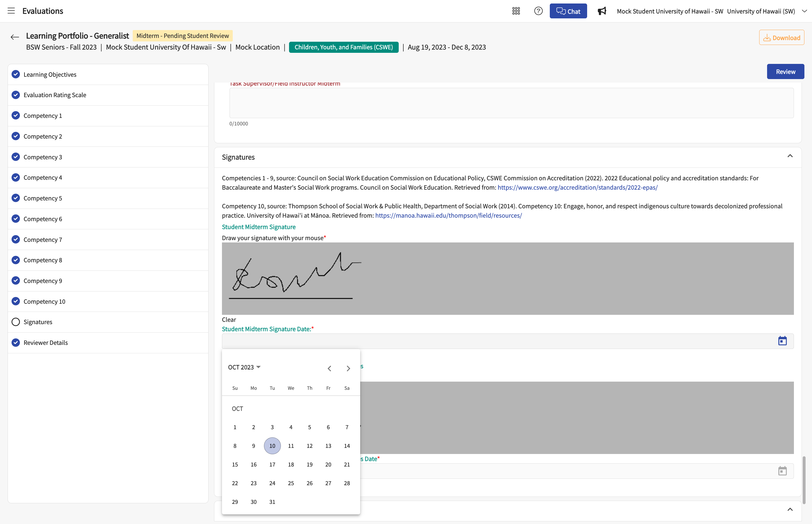Select October 10 in the calendar

coord(272,446)
